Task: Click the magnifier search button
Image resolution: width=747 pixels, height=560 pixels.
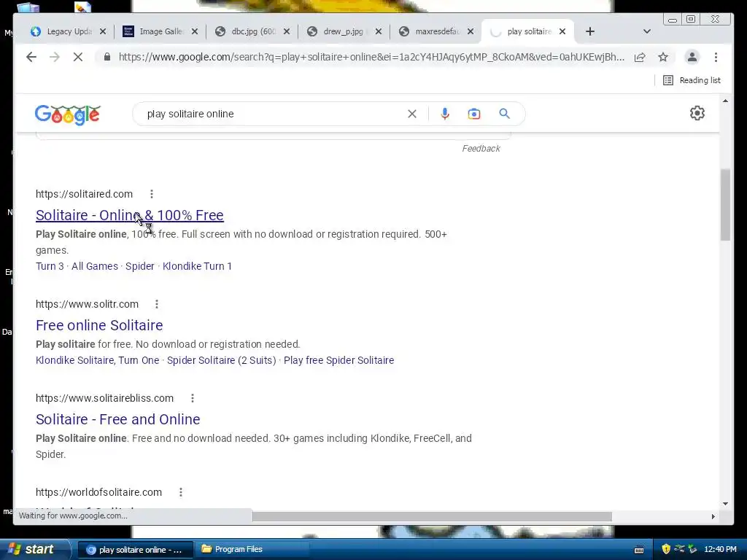Action: (505, 114)
